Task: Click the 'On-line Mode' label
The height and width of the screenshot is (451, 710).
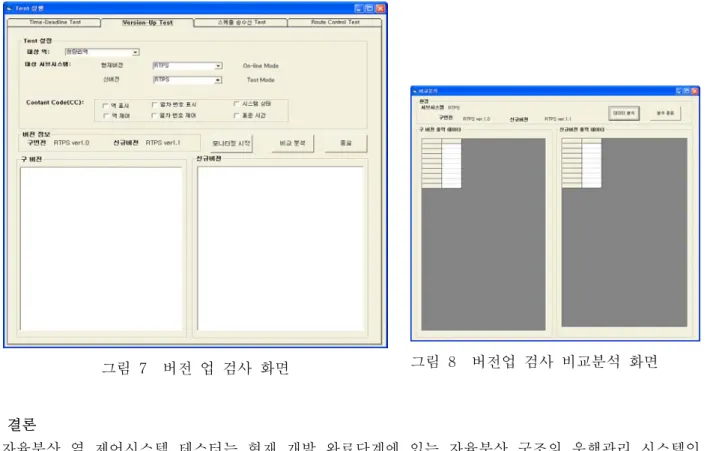Action: coord(261,66)
